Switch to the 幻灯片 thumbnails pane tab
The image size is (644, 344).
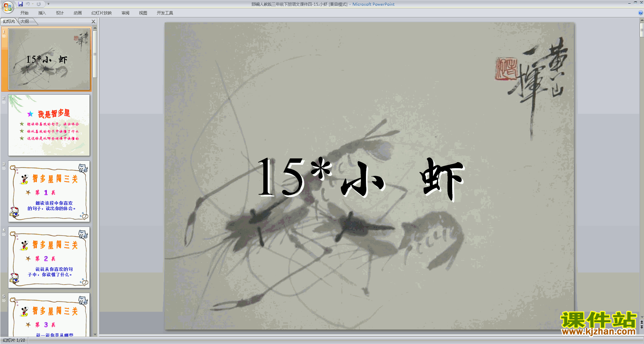coord(9,21)
